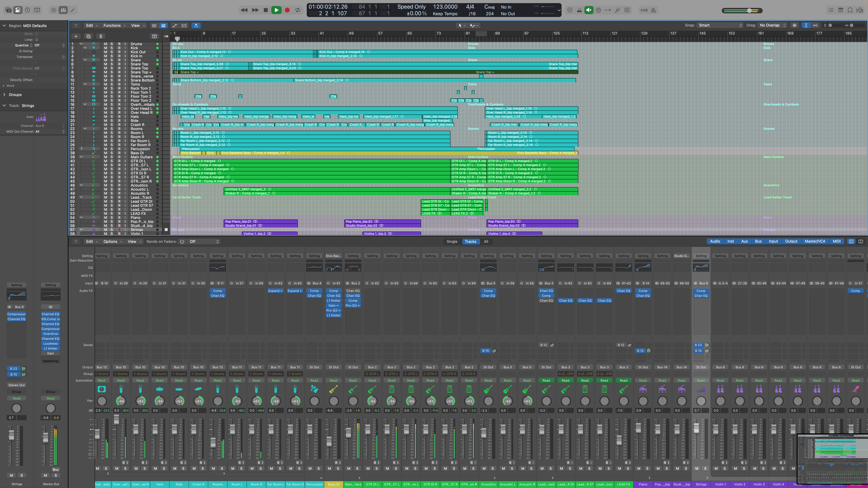Image resolution: width=868 pixels, height=488 pixels.
Task: Click the Add Tracks plus icon
Action: click(76, 36)
